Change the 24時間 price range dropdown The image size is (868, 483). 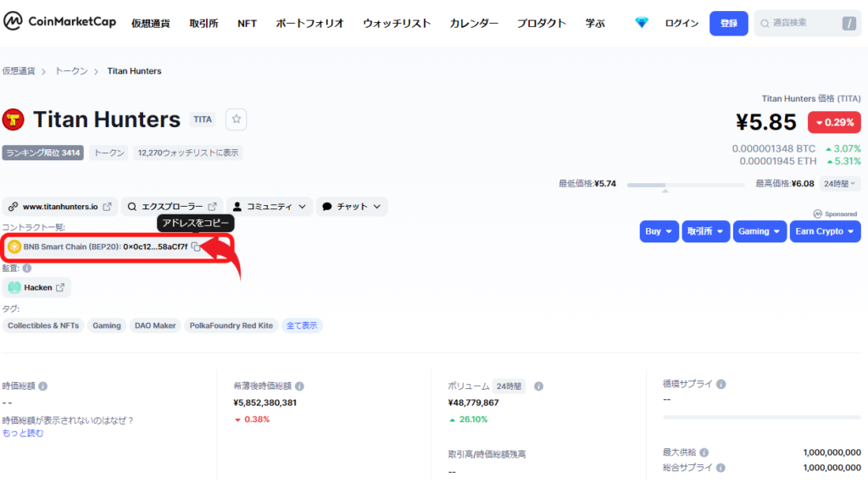pyautogui.click(x=840, y=184)
